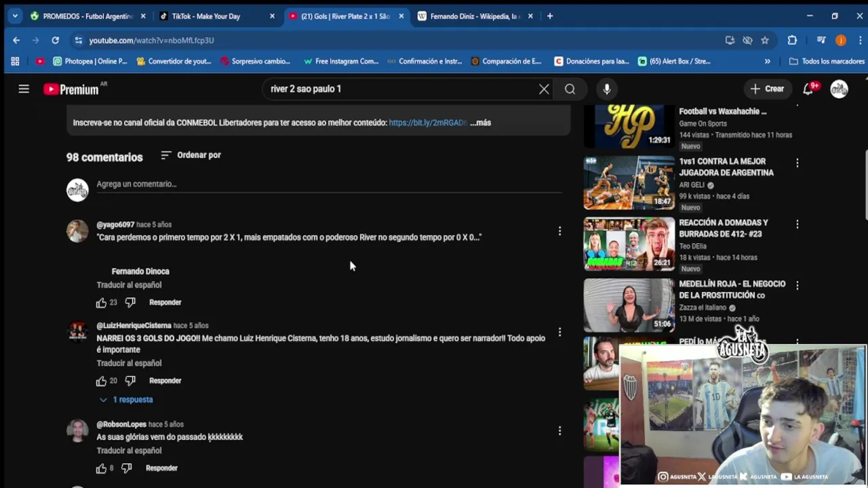
Task: Open options for MEDELLÍN ROJA video
Action: point(797,285)
